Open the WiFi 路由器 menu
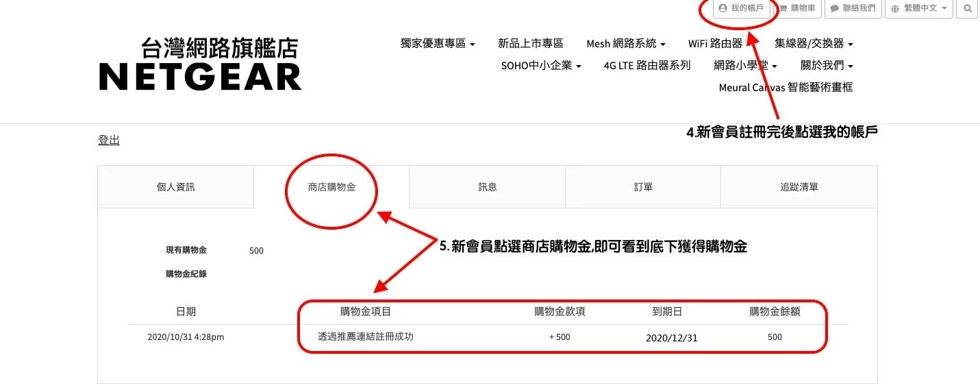Image resolution: width=980 pixels, height=388 pixels. [x=716, y=43]
